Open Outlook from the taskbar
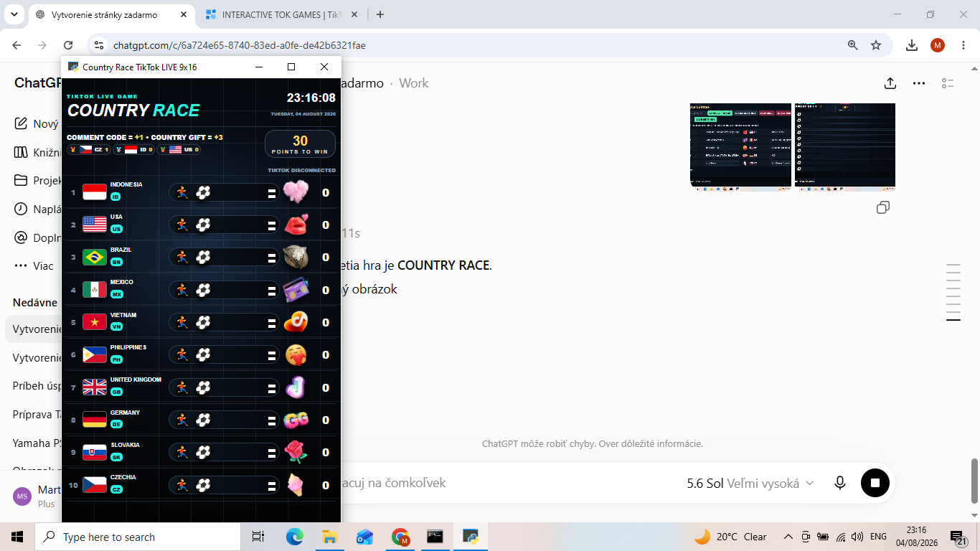 click(x=364, y=537)
